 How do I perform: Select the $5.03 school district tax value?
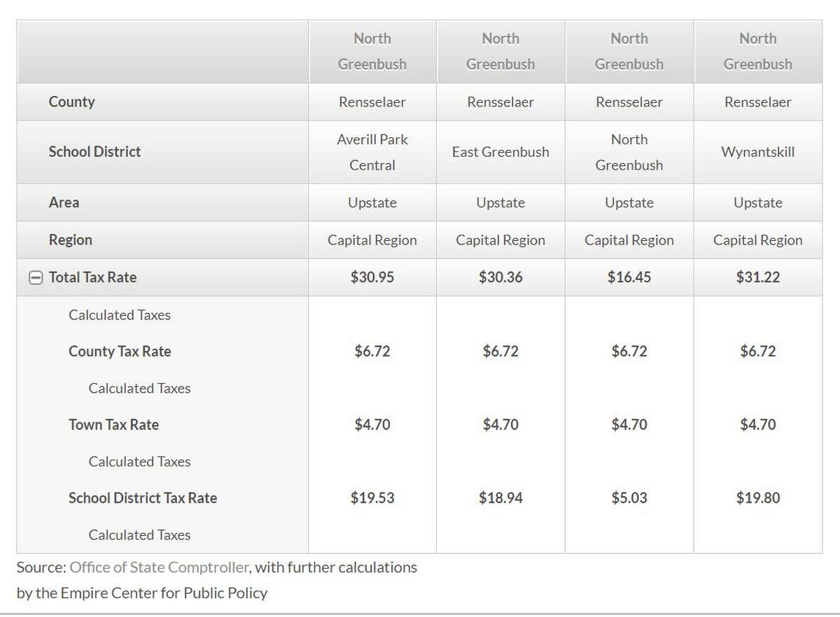(629, 499)
